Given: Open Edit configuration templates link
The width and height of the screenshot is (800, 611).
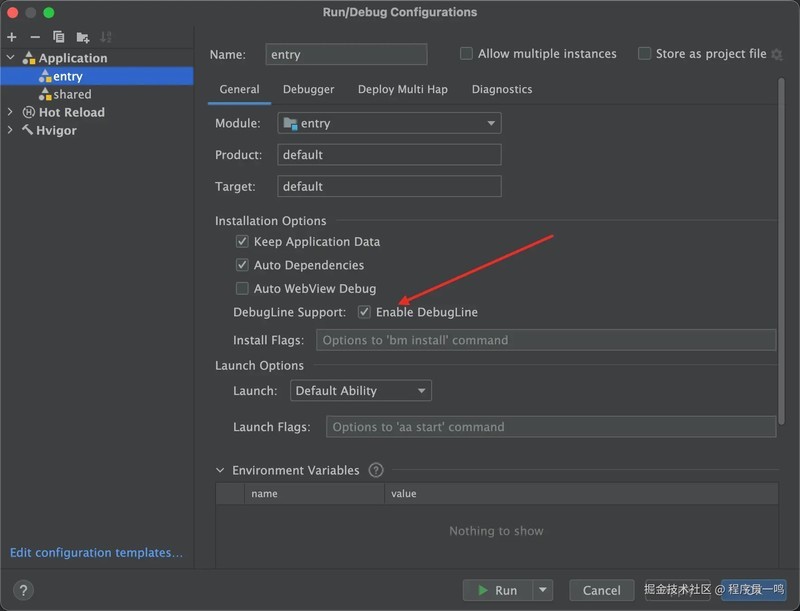Looking at the screenshot, I should (x=96, y=552).
